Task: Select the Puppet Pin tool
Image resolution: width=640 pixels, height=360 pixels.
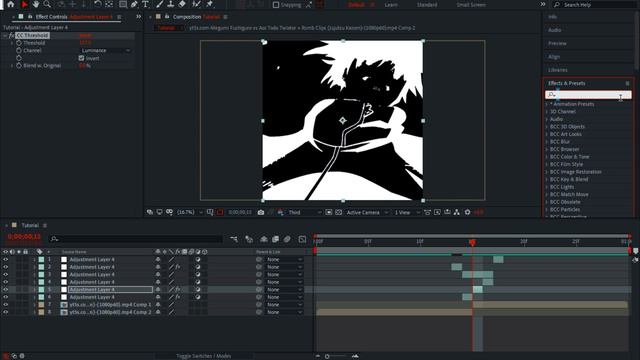Action: point(209,4)
